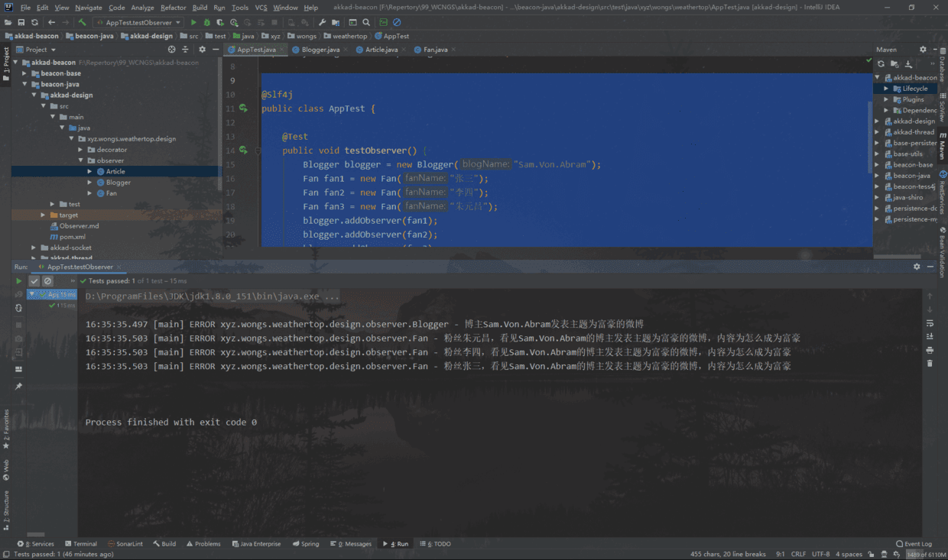Image resolution: width=948 pixels, height=560 pixels.
Task: Click the UTF-8 encoding status bar entry
Action: click(821, 554)
